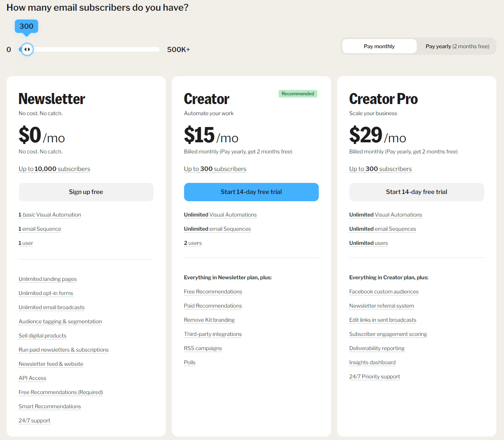The height and width of the screenshot is (440, 504).
Task: Open the Unlimited landing pages feature link
Action: tap(47, 279)
